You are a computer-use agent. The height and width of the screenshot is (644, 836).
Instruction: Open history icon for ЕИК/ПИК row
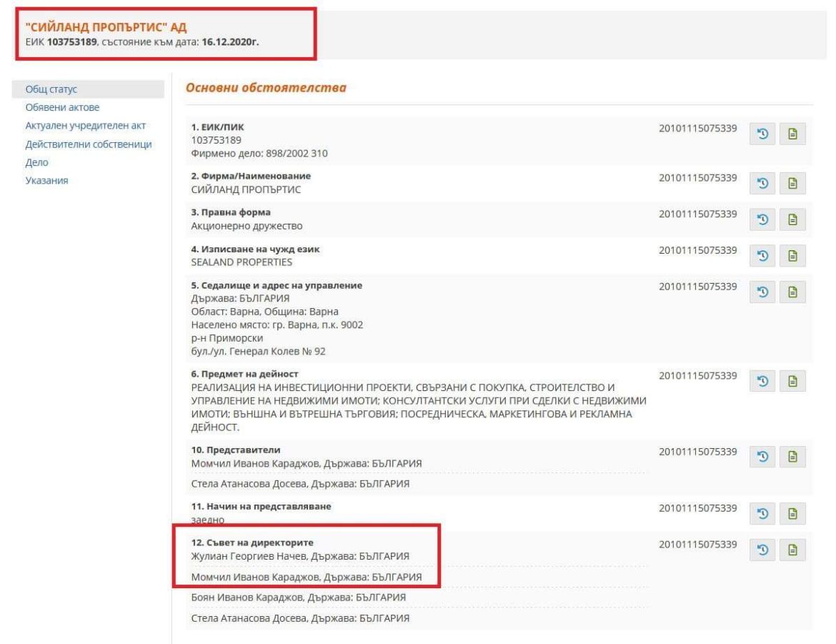[x=760, y=134]
